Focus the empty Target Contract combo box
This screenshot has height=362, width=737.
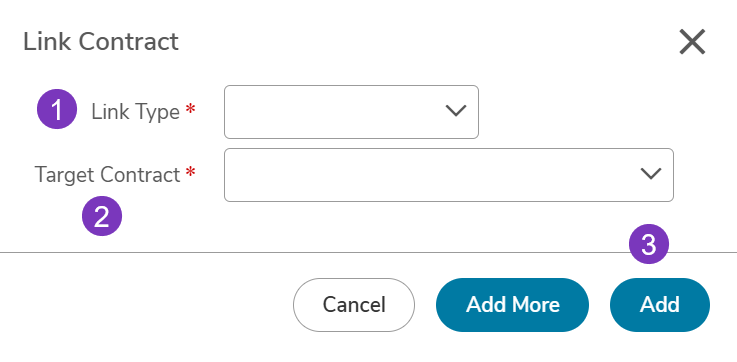tap(449, 175)
